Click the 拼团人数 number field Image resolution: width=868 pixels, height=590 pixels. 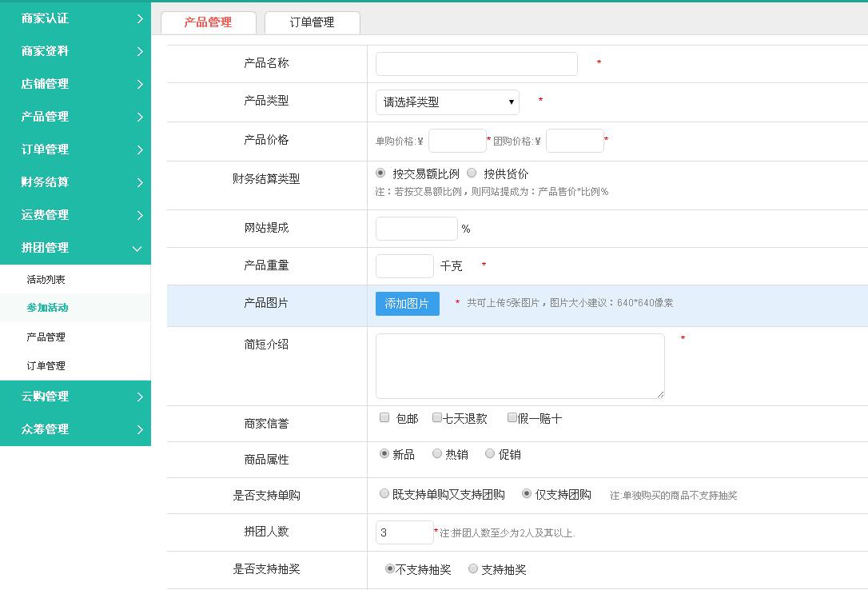(404, 532)
